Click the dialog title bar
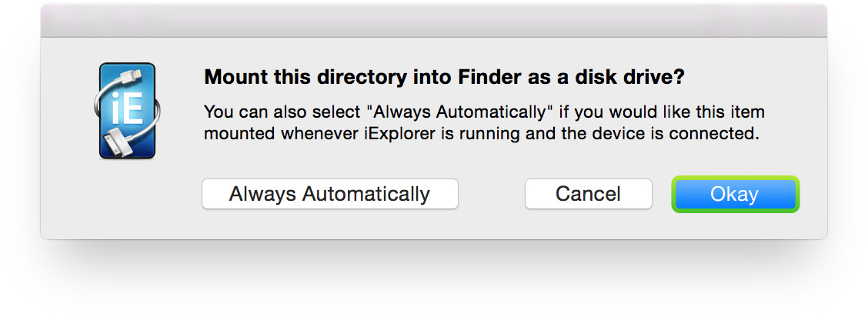The image size is (868, 317). point(434,21)
